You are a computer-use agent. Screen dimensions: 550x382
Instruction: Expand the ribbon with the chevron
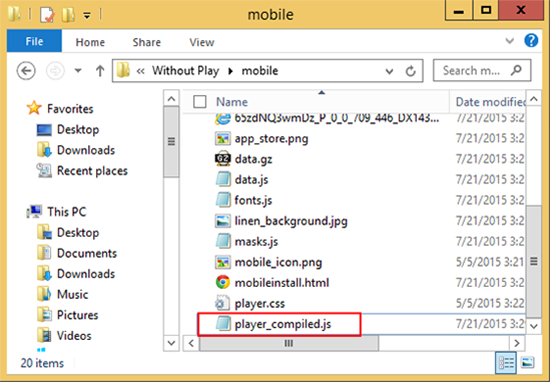coord(509,41)
